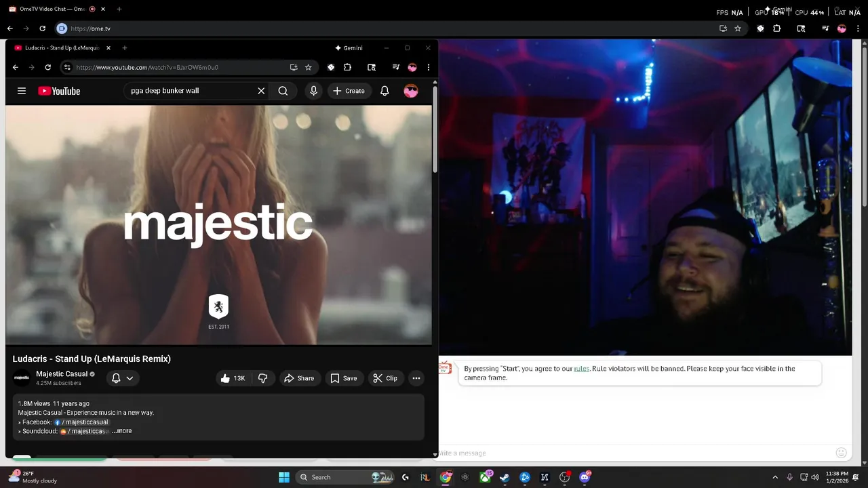This screenshot has width=868, height=488.
Task: Share the video
Action: (x=299, y=378)
